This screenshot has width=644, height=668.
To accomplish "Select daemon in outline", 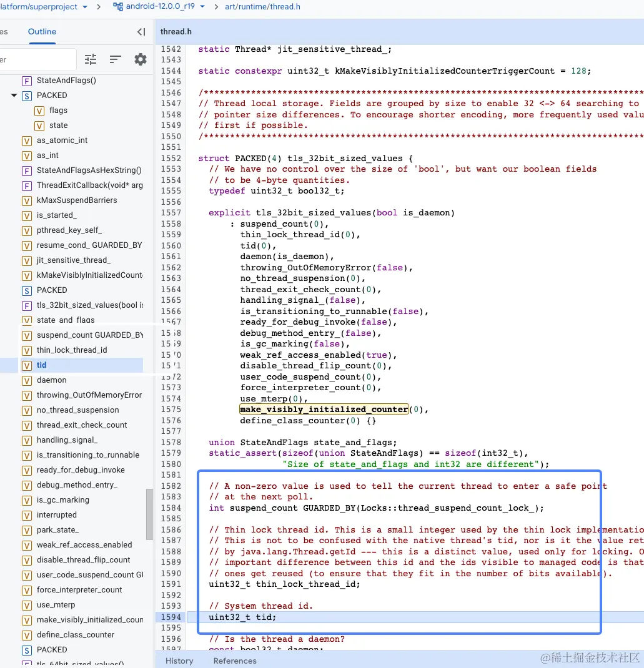I will (52, 380).
